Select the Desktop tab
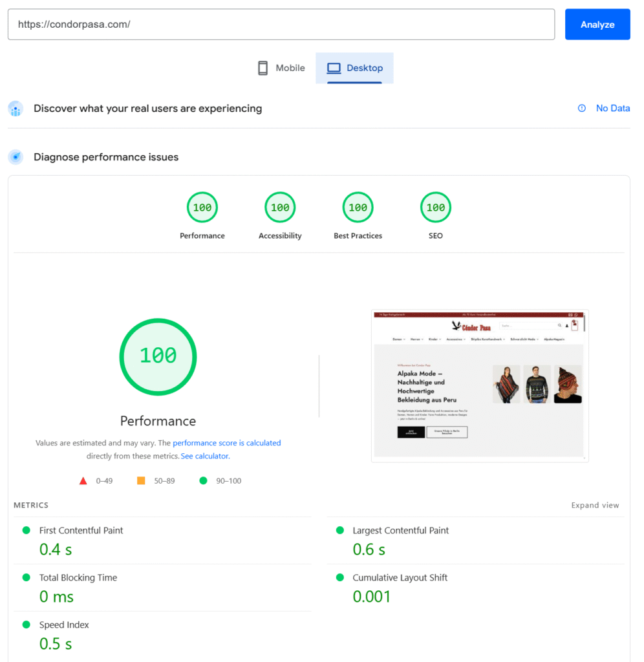 [355, 68]
